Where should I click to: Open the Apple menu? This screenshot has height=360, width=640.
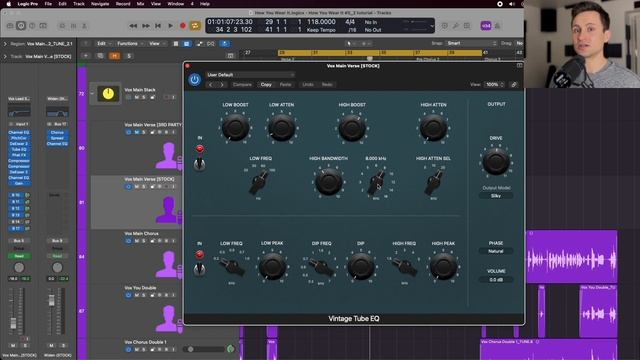point(8,4)
